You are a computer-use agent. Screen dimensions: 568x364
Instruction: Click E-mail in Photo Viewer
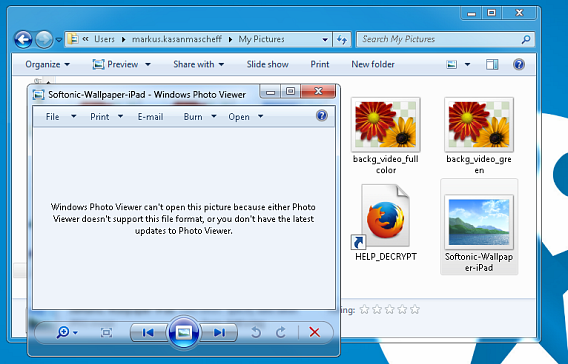point(150,117)
